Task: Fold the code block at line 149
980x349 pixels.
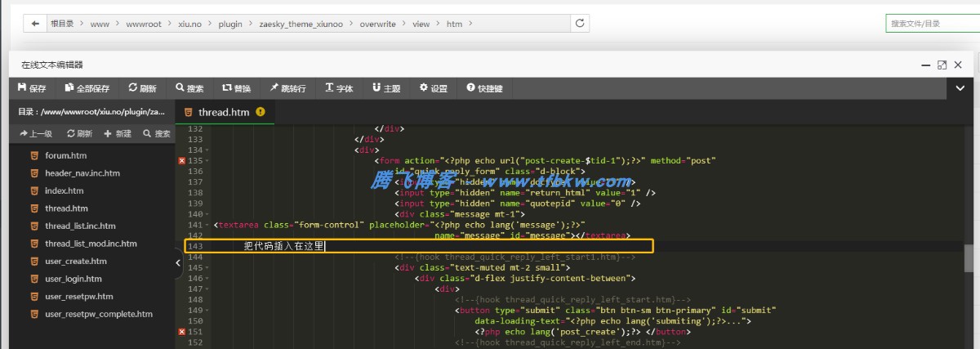Action: (207, 311)
